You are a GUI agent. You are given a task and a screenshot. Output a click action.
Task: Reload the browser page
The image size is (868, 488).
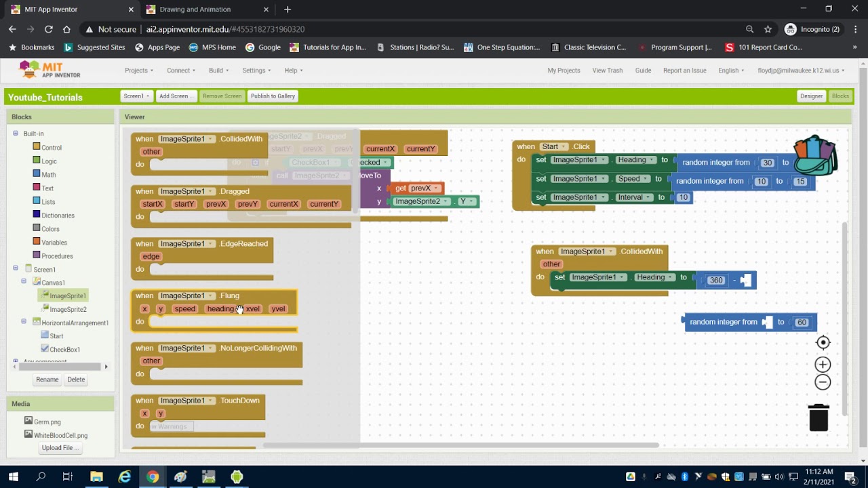click(48, 29)
